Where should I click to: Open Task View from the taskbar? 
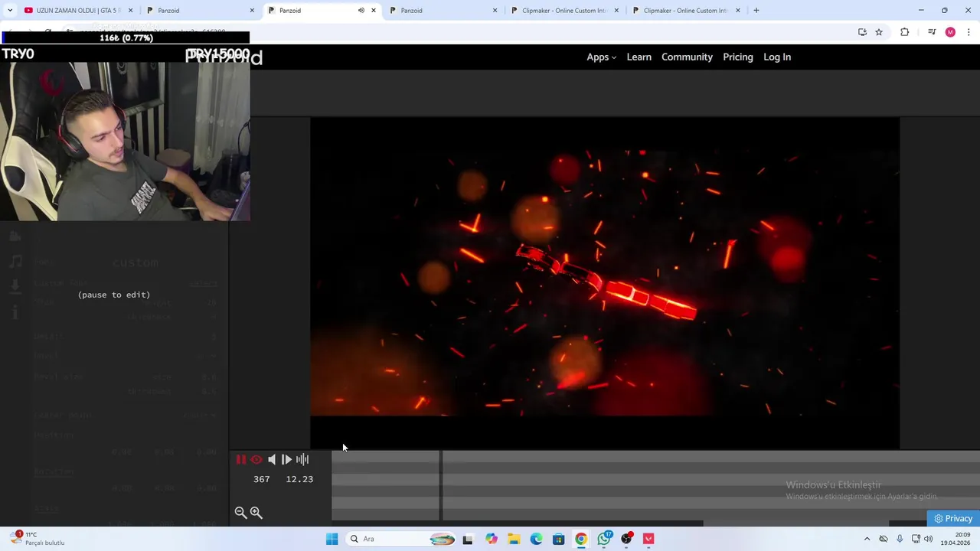pyautogui.click(x=468, y=539)
